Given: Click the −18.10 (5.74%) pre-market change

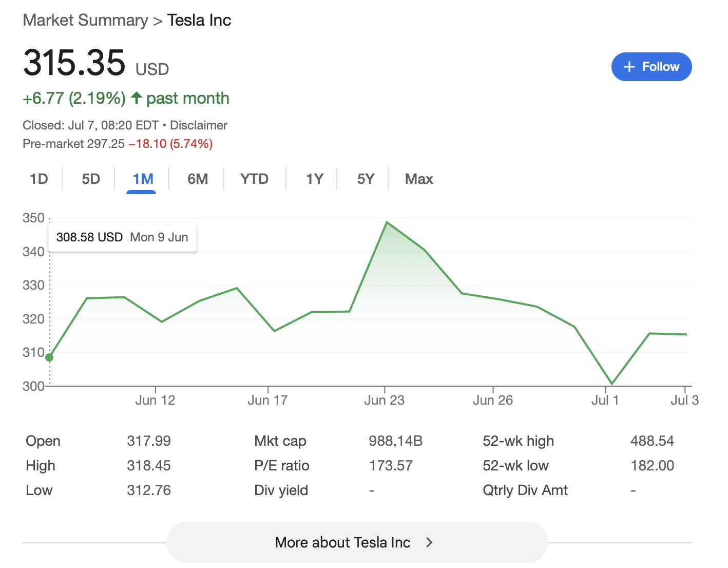Looking at the screenshot, I should [x=170, y=144].
